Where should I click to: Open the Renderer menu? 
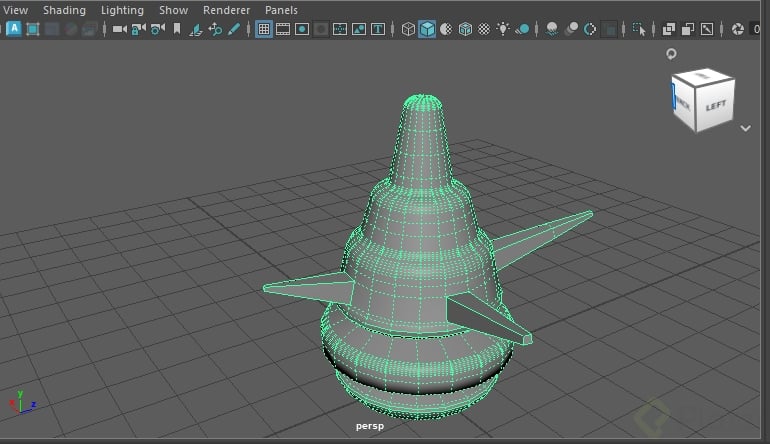226,10
